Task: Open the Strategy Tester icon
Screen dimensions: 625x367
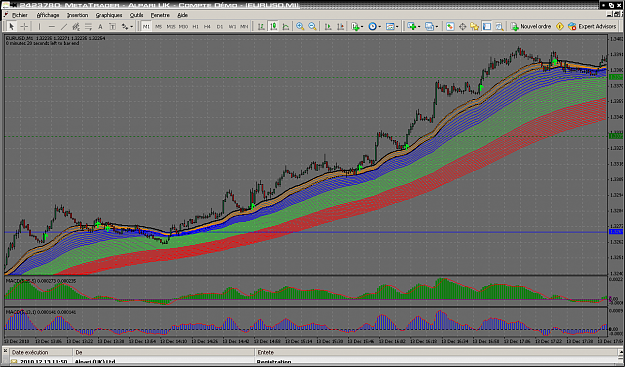Action: click(499, 27)
